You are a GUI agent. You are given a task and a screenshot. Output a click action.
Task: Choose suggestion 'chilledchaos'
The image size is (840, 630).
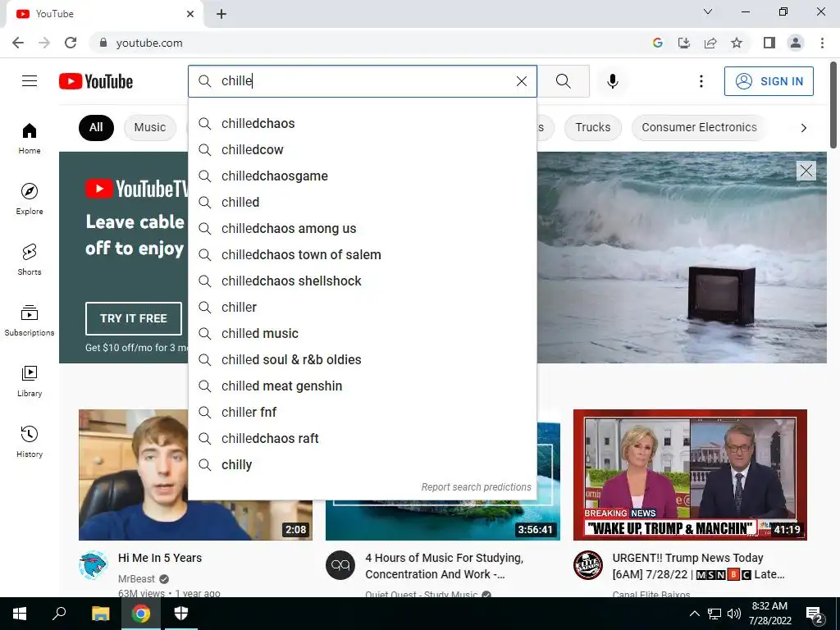362,123
